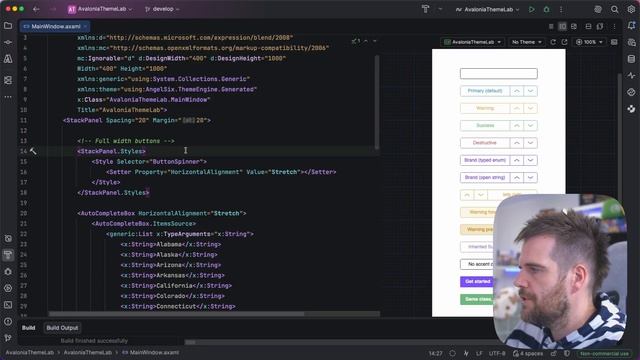The width and height of the screenshot is (640, 360).
Task: Open the 100% zoom dropdown
Action: coord(589,42)
